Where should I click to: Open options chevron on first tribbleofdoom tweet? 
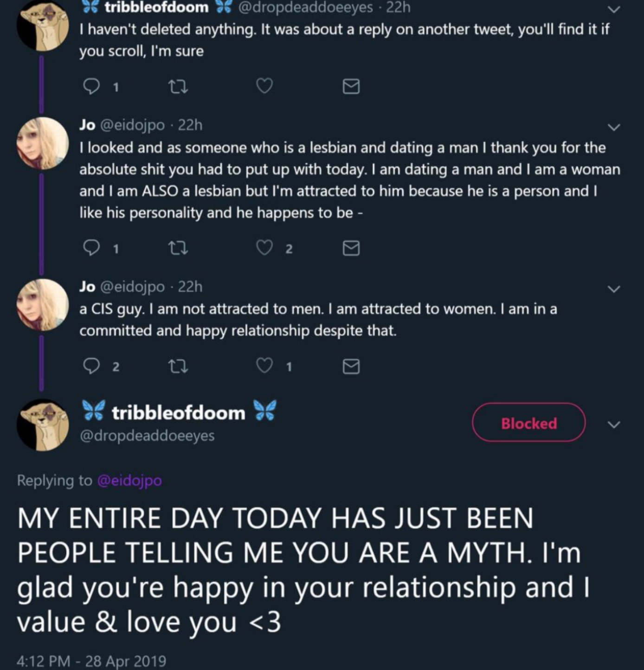tap(614, 9)
